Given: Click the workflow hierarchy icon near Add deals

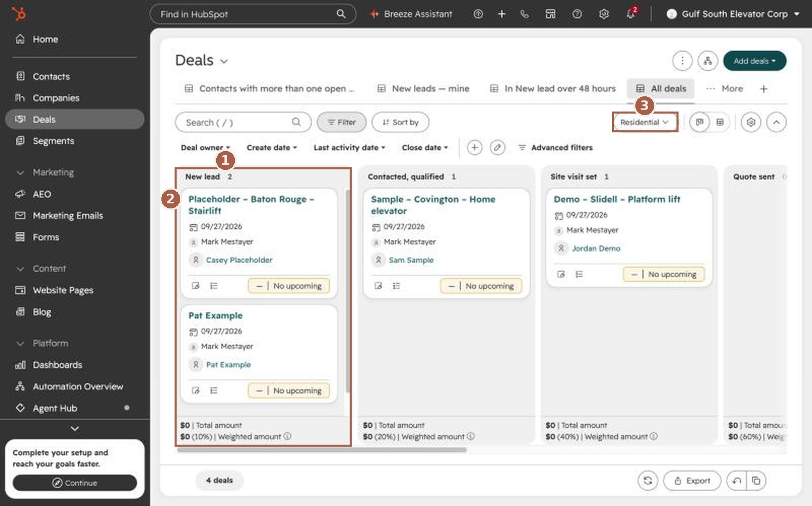Looking at the screenshot, I should pos(707,61).
